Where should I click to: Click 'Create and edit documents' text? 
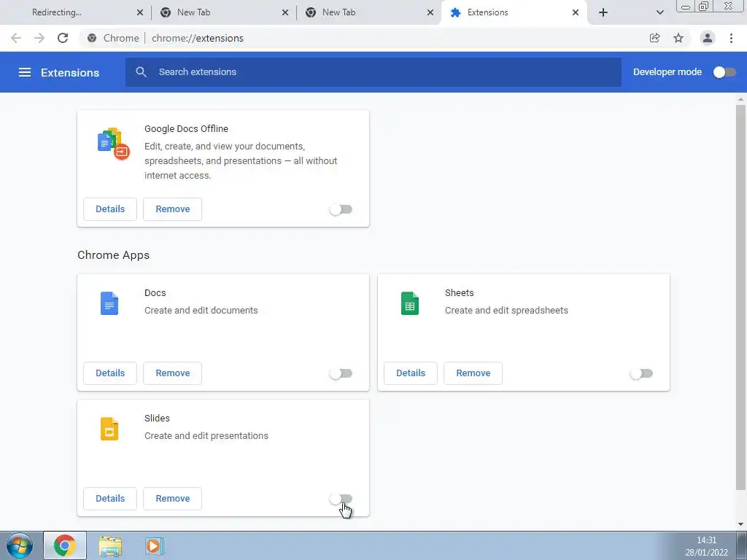201,311
